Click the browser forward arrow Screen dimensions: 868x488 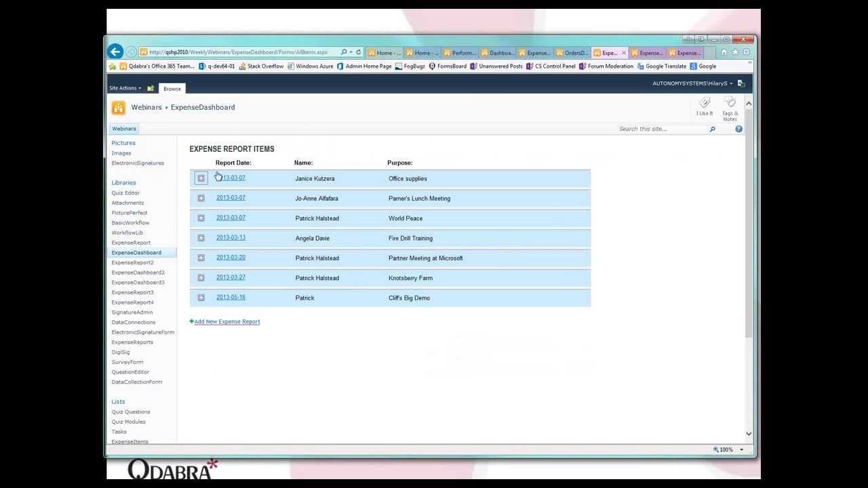(x=131, y=52)
